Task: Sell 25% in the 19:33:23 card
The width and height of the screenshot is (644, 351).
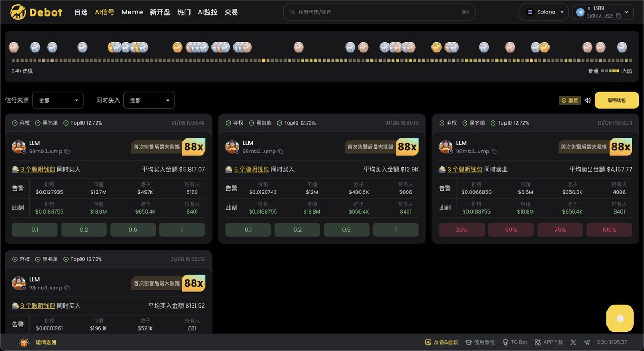Action: coord(462,230)
